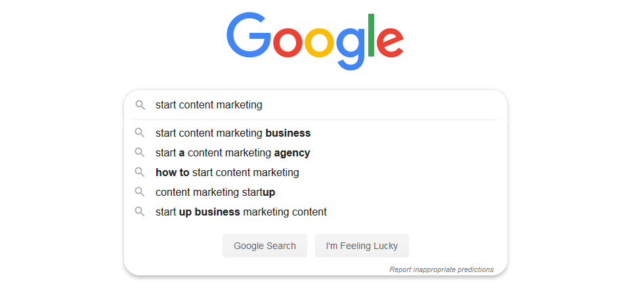Click the search icon next to 'content marketing startup'
This screenshot has width=644, height=295.
[140, 192]
